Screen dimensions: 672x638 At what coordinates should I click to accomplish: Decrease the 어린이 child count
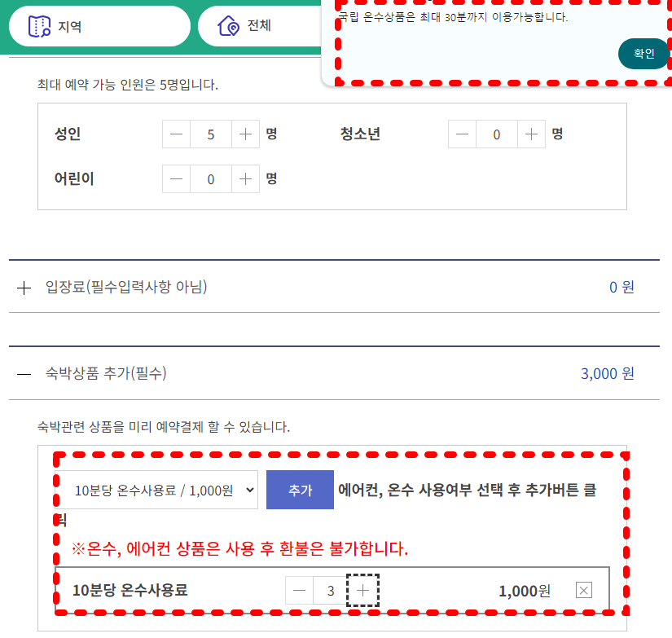pos(176,178)
